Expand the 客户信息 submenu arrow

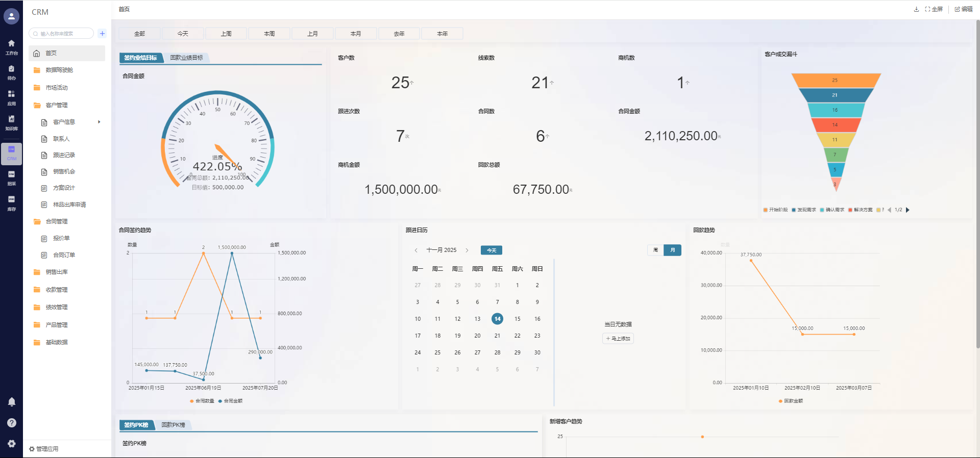[x=99, y=122]
